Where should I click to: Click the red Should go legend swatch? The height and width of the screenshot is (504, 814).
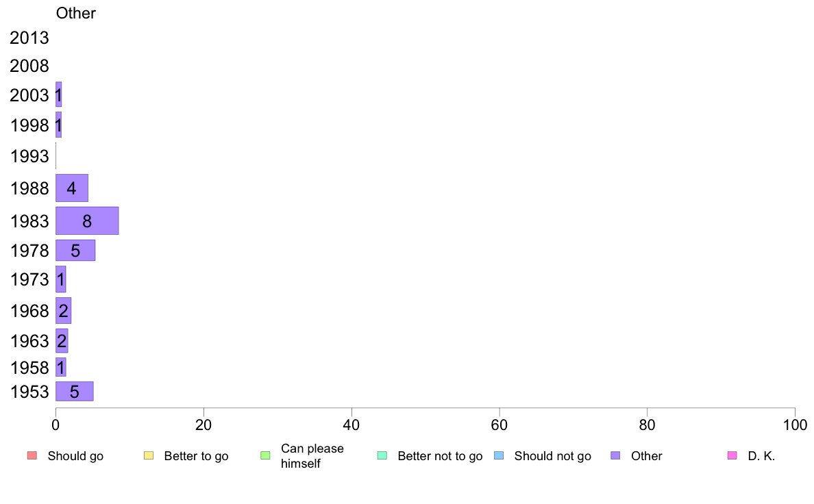pos(32,456)
